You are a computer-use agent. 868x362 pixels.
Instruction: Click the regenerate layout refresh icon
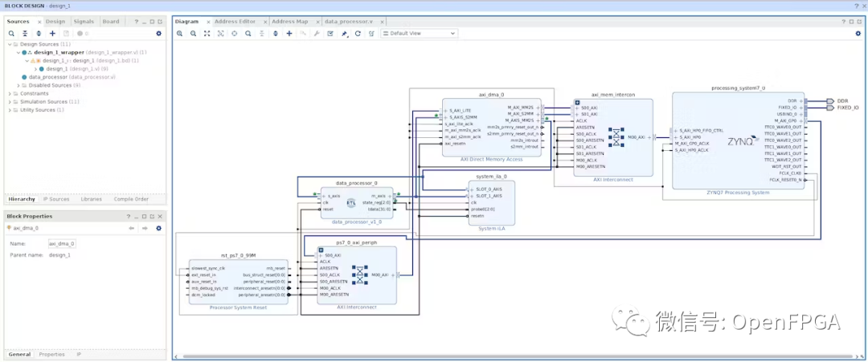pos(358,34)
